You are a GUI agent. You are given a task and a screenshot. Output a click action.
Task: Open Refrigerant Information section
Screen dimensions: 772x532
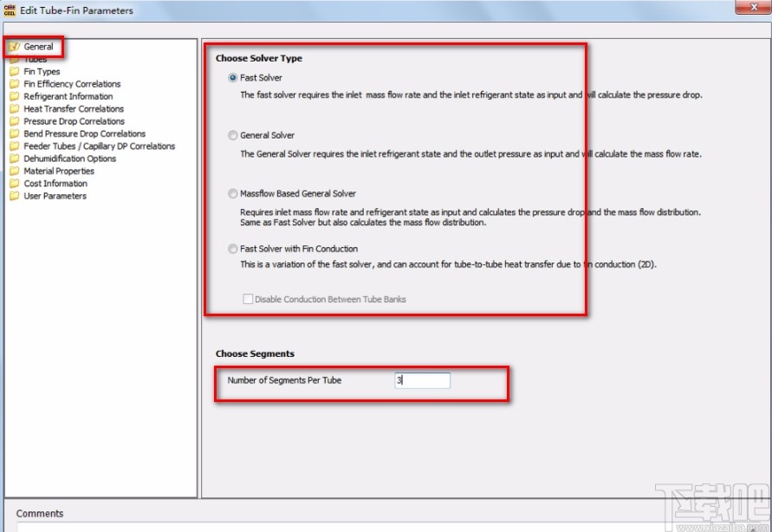tap(68, 96)
